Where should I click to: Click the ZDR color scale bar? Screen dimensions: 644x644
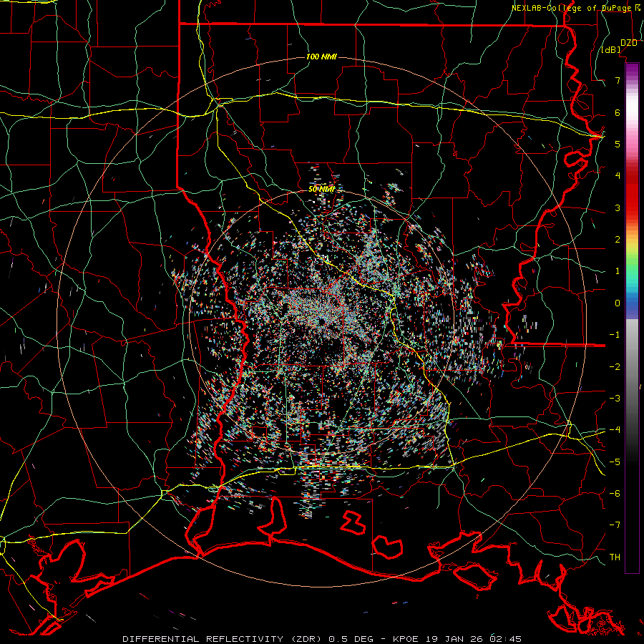(632, 318)
